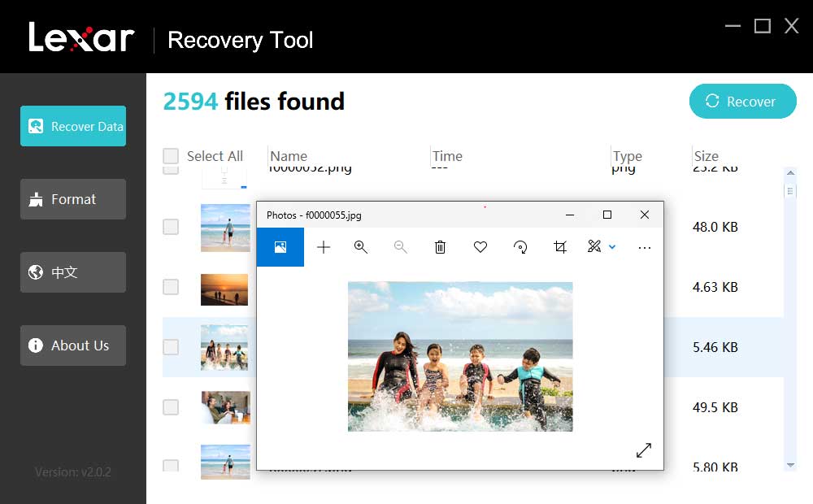Zoom in on the photo

coord(361,247)
